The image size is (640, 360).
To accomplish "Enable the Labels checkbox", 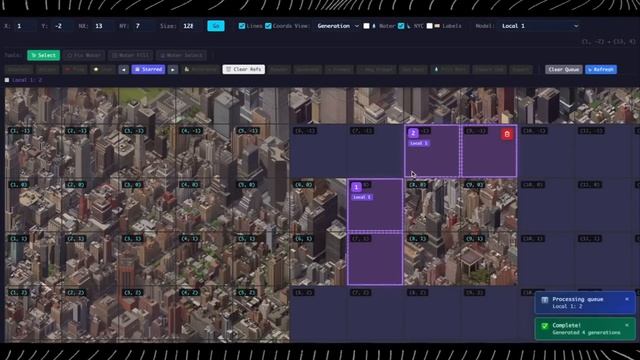I will [429, 26].
